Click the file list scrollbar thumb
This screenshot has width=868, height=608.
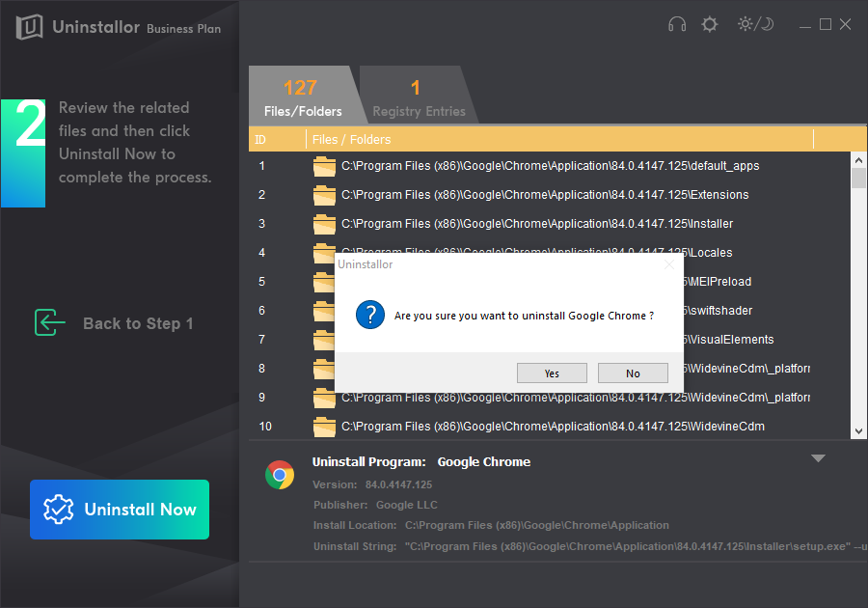pos(858,179)
